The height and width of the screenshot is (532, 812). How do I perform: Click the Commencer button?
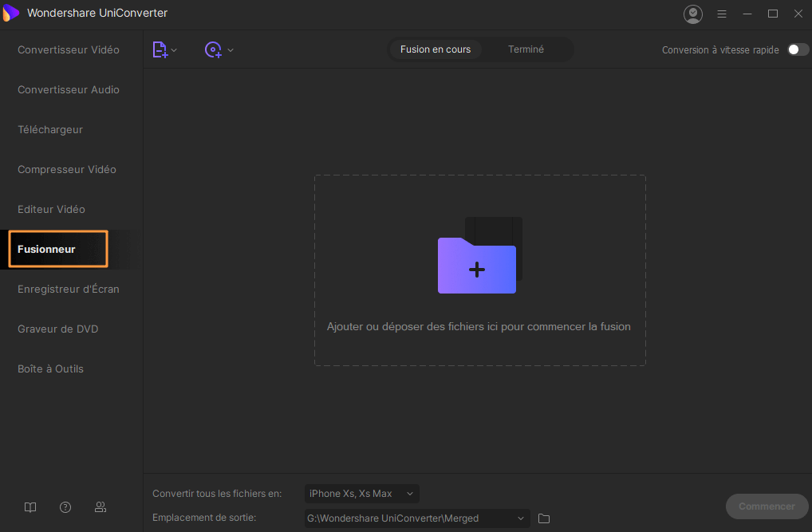pyautogui.click(x=767, y=506)
